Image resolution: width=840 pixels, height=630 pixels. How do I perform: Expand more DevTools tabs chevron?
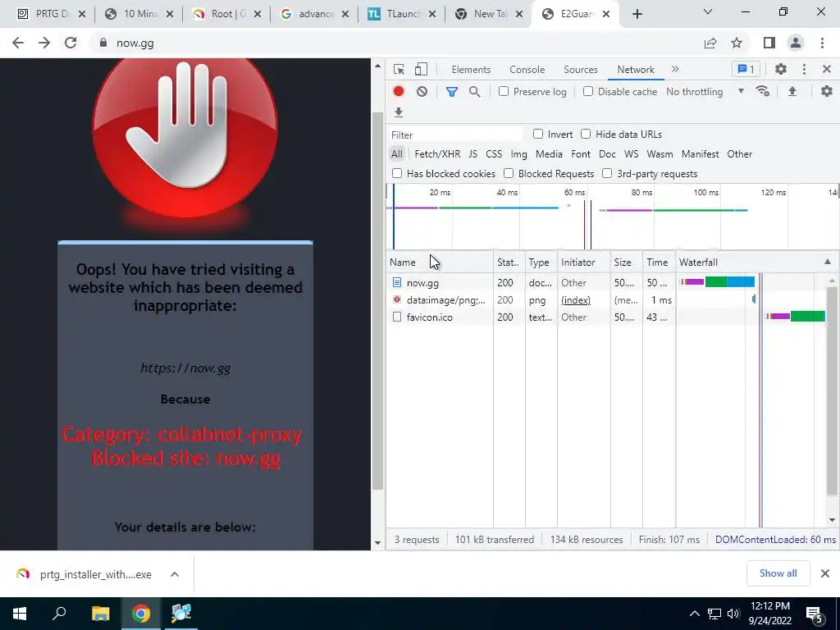[x=675, y=69]
